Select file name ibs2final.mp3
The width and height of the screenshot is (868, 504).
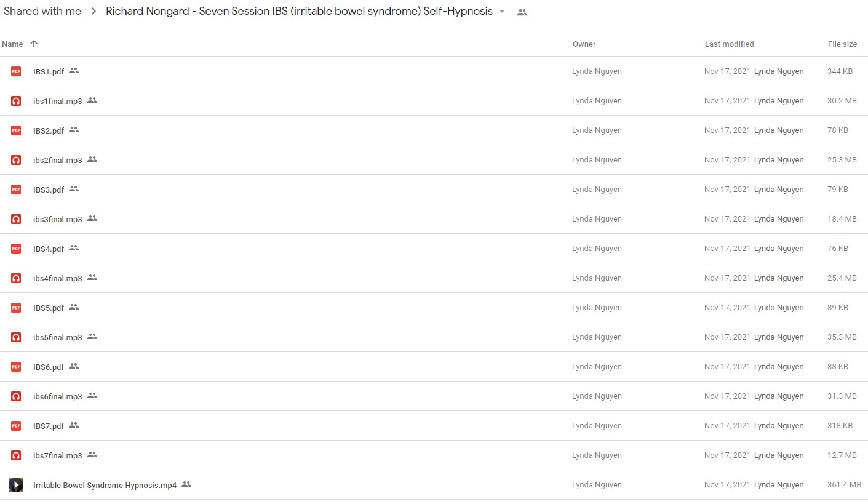click(58, 160)
